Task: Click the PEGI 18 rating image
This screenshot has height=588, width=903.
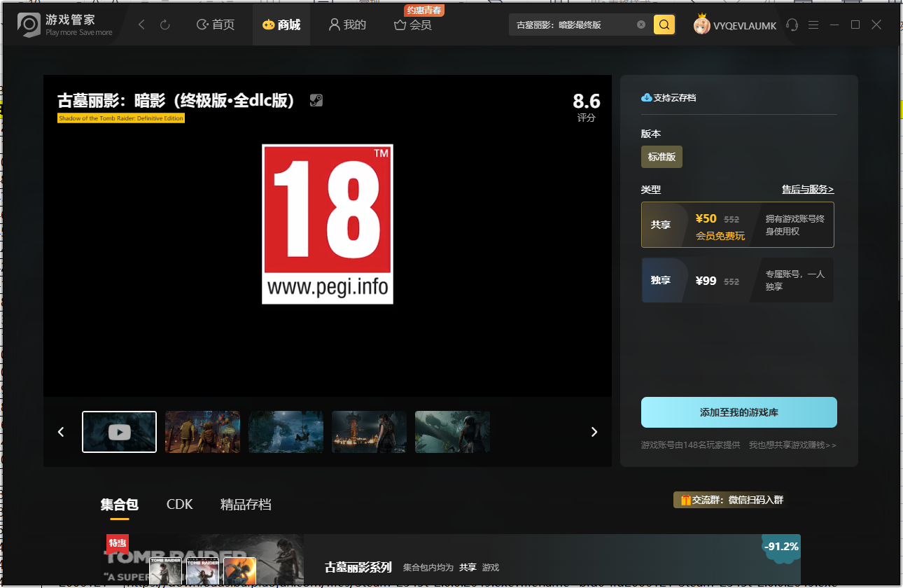Action: (328, 224)
